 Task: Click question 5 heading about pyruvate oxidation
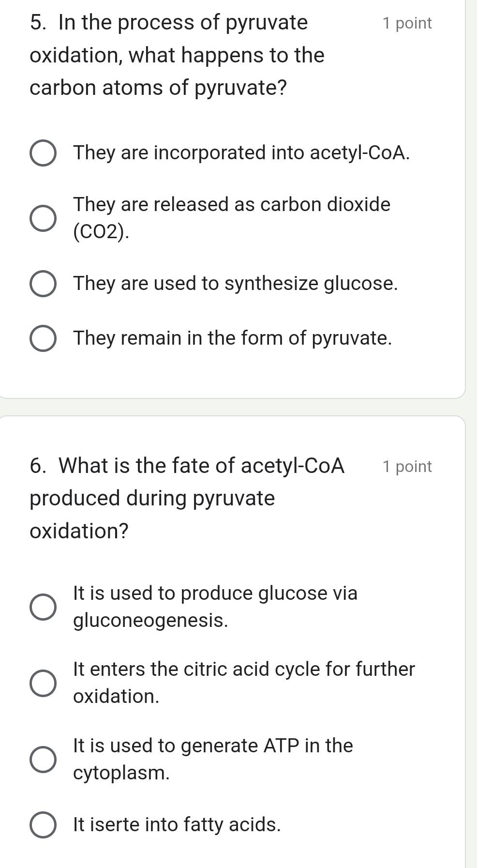pos(177,55)
